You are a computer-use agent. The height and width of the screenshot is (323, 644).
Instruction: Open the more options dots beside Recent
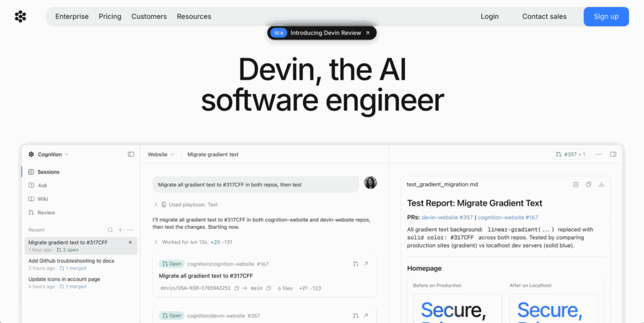point(130,230)
